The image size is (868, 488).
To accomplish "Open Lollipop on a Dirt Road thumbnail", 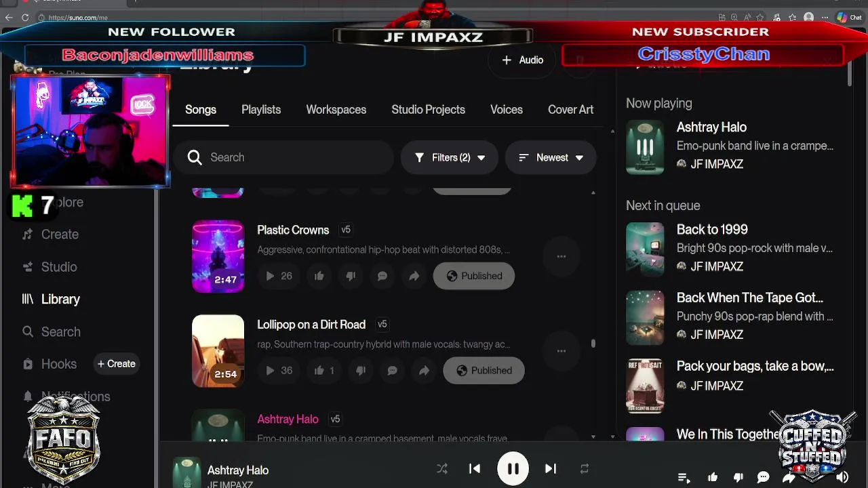I will coord(218,351).
